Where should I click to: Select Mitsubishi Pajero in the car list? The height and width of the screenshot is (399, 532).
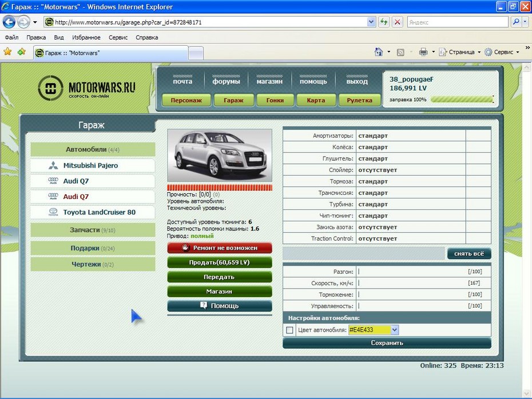point(93,165)
